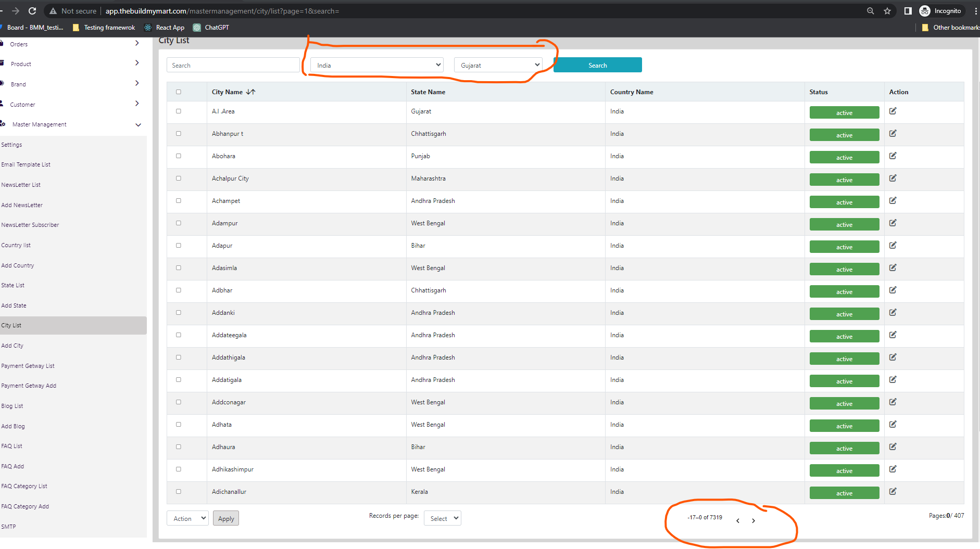Edit the Addatigala city row
This screenshot has height=549, width=980.
(x=893, y=379)
